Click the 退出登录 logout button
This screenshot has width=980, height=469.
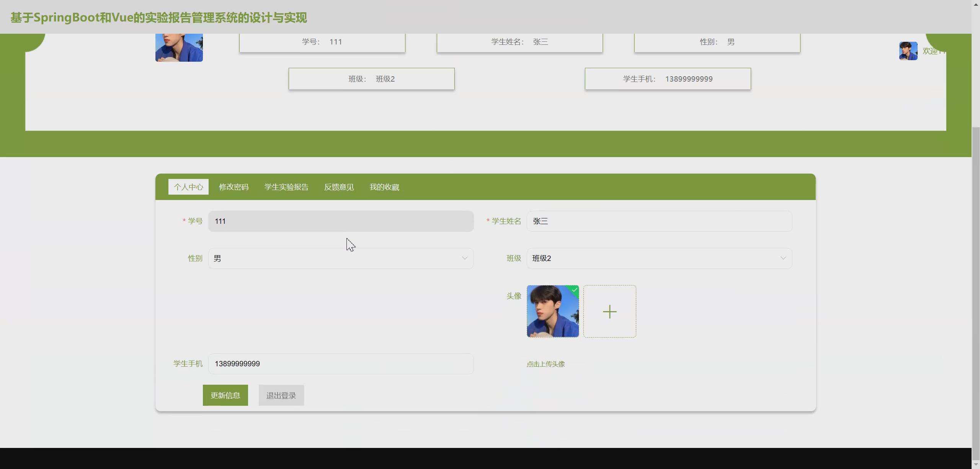pos(281,395)
